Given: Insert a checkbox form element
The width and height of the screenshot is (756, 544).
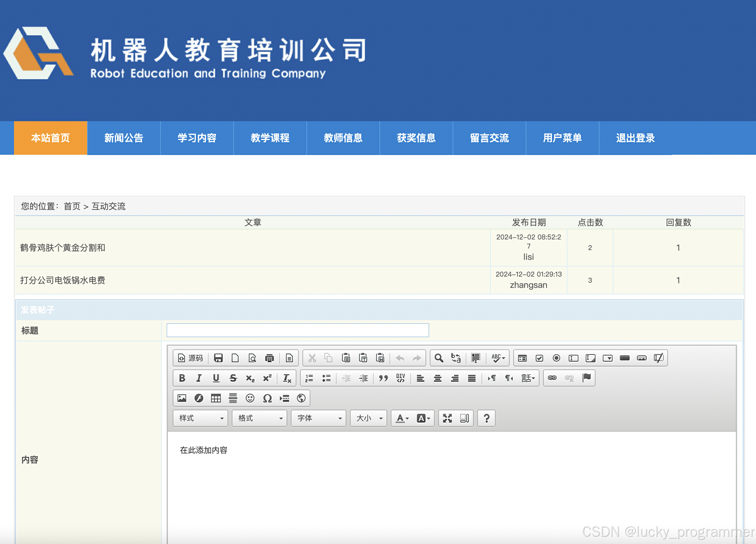Looking at the screenshot, I should click(x=539, y=358).
